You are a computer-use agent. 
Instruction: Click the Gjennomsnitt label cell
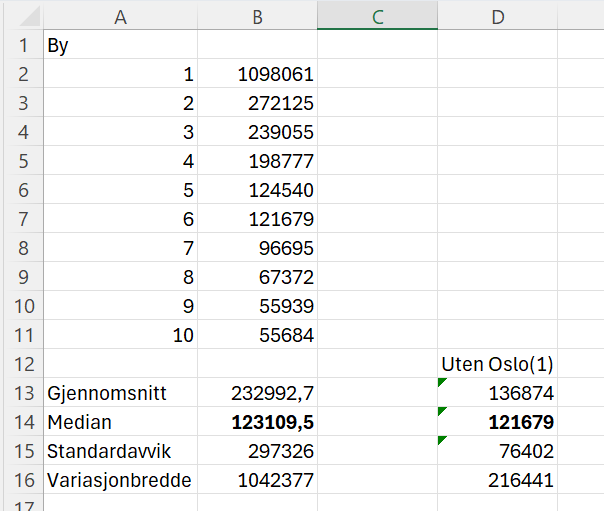120,393
